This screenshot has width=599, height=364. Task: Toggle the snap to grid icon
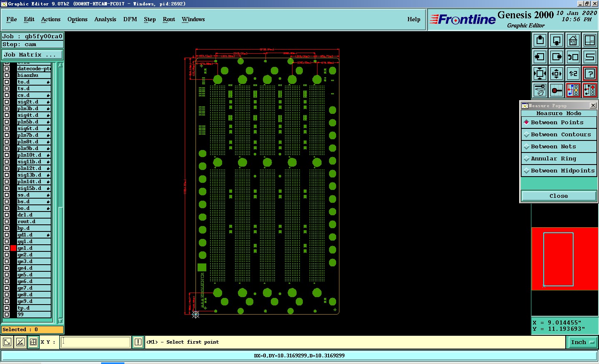[557, 90]
